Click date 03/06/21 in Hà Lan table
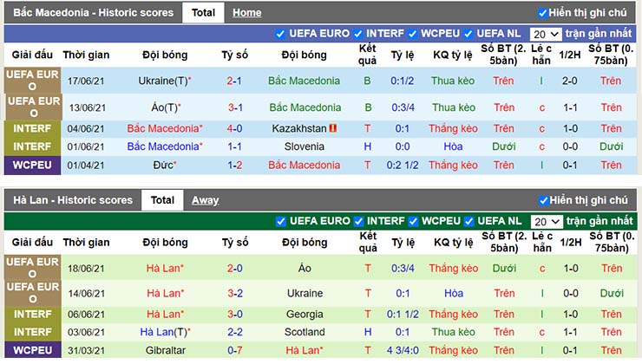The height and width of the screenshot is (364, 642). [87, 332]
